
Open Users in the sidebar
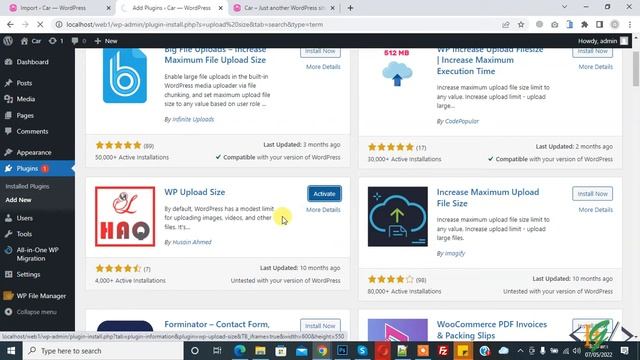pyautogui.click(x=24, y=218)
